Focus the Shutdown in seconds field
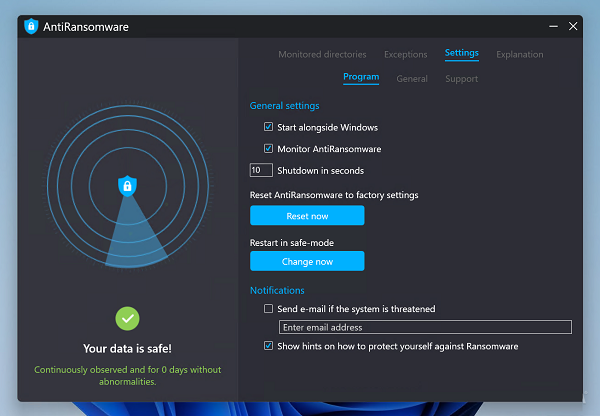The image size is (600, 416). 261,170
